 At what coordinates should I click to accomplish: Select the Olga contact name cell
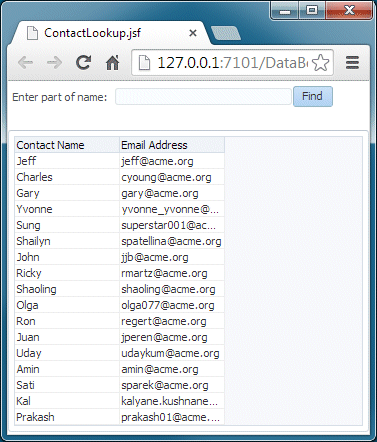pyautogui.click(x=67, y=305)
